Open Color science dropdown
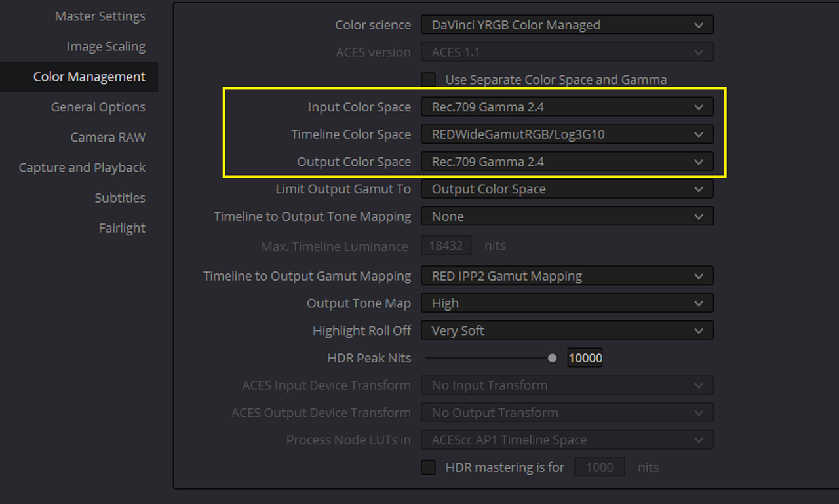Viewport: 839px width, 504px height. [x=567, y=25]
